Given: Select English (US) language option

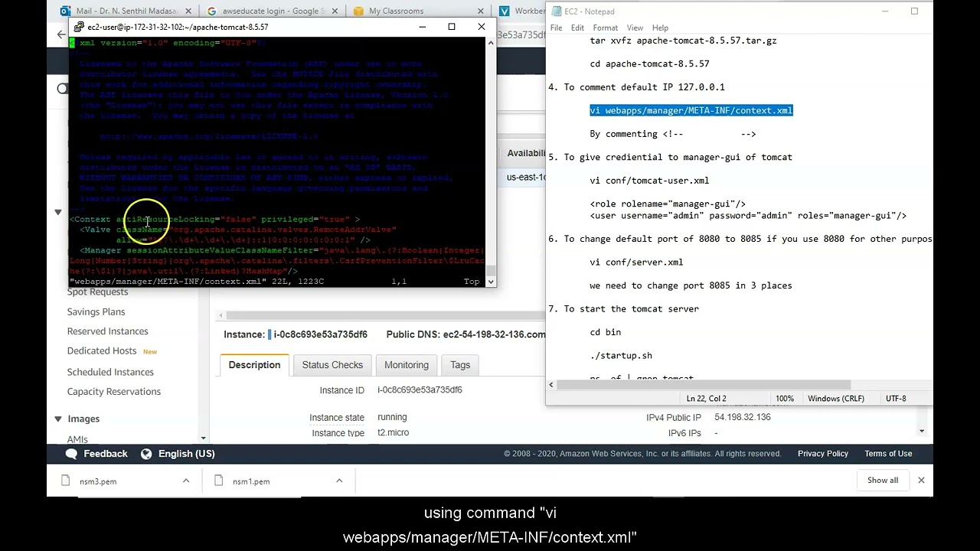Looking at the screenshot, I should (186, 454).
